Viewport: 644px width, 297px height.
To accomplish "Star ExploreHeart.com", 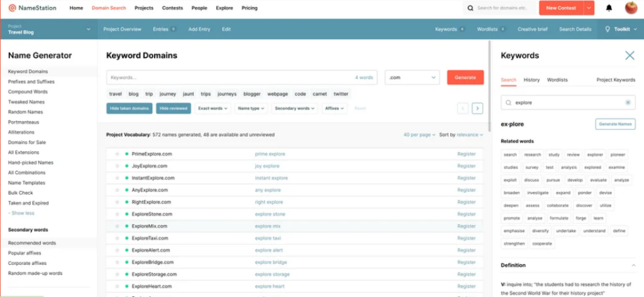I will pyautogui.click(x=117, y=286).
